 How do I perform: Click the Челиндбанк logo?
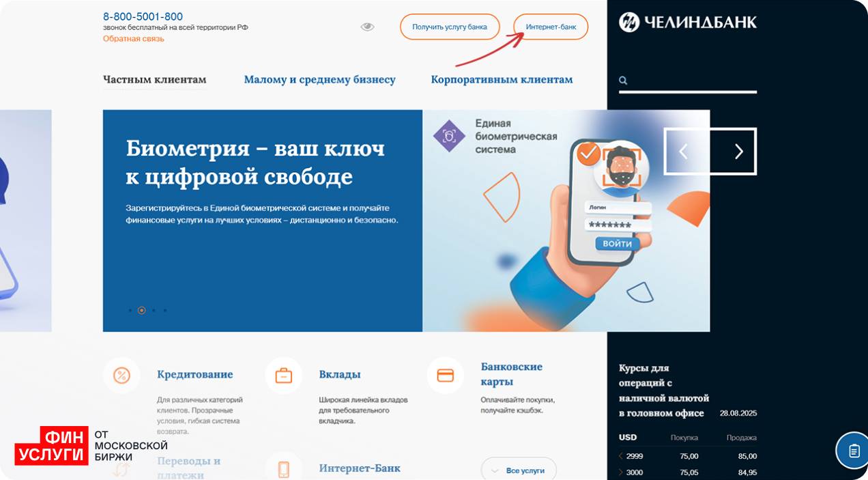coord(688,22)
